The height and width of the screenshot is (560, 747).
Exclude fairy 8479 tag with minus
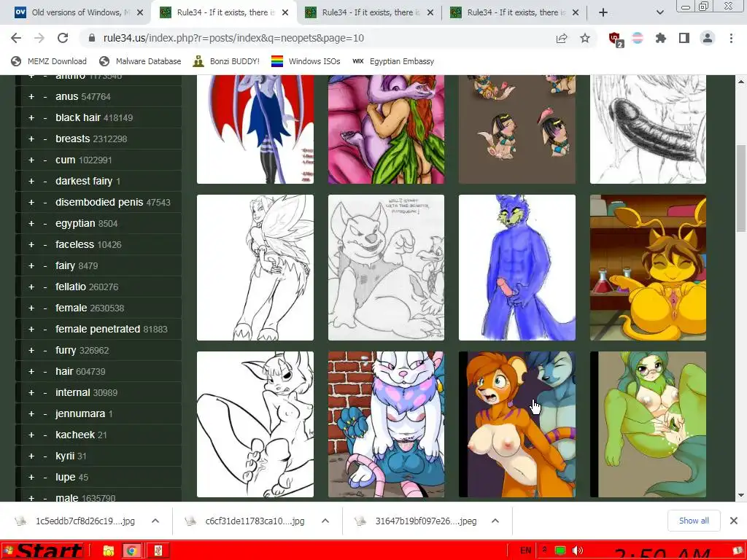(x=44, y=265)
